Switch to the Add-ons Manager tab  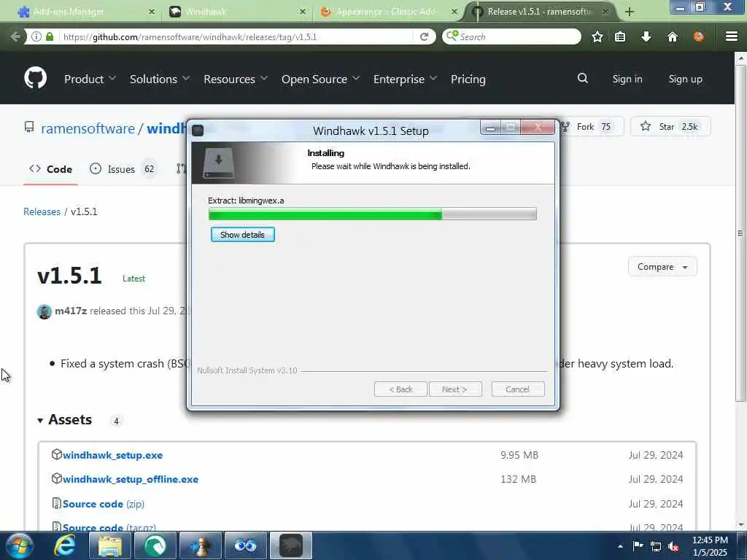pyautogui.click(x=86, y=12)
